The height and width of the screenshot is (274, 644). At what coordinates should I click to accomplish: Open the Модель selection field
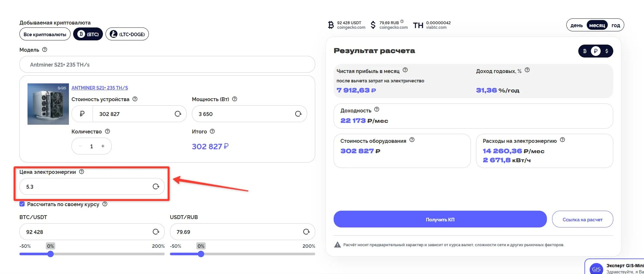click(167, 64)
